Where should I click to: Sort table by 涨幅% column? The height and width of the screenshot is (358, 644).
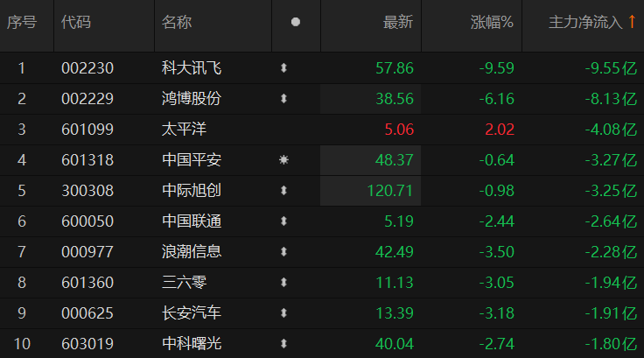[491, 23]
